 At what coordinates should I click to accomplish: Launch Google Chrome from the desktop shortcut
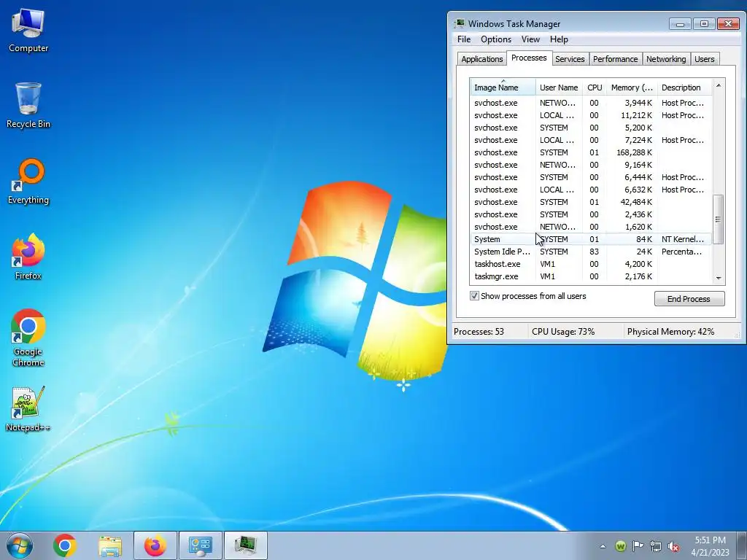28,338
